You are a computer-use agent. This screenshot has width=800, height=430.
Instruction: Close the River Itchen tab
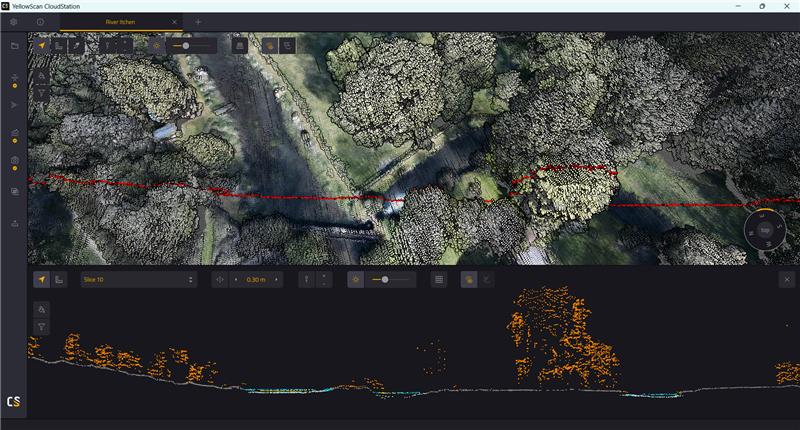[x=176, y=21]
